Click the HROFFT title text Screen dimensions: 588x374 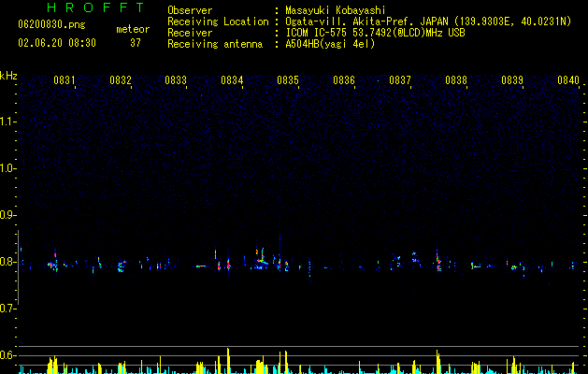pos(96,7)
